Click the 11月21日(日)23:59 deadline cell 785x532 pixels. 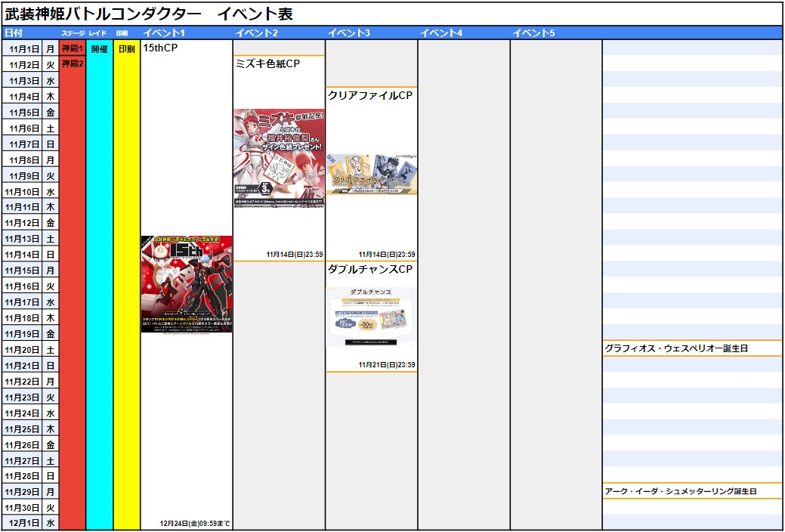tap(387, 365)
